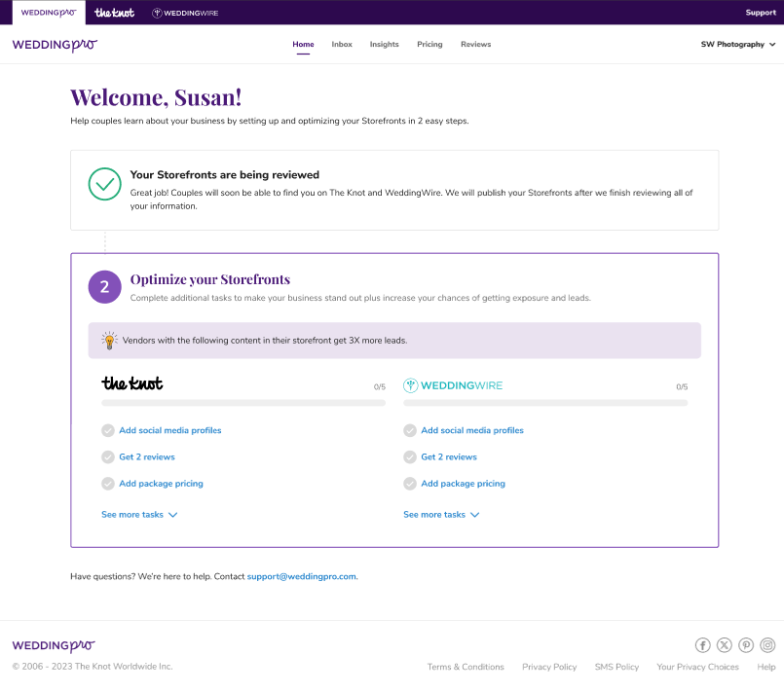Click the green storefront review checkmark
The image size is (784, 692).
(104, 184)
